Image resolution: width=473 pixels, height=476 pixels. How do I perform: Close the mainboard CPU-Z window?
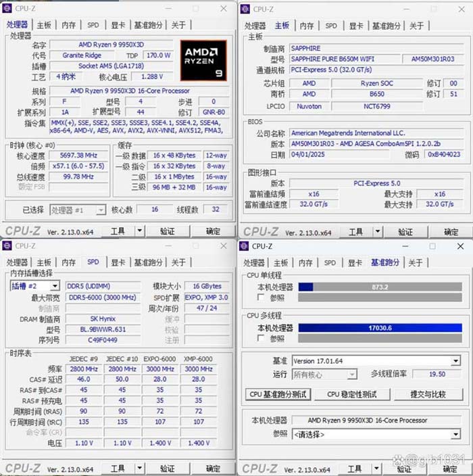tap(462, 9)
